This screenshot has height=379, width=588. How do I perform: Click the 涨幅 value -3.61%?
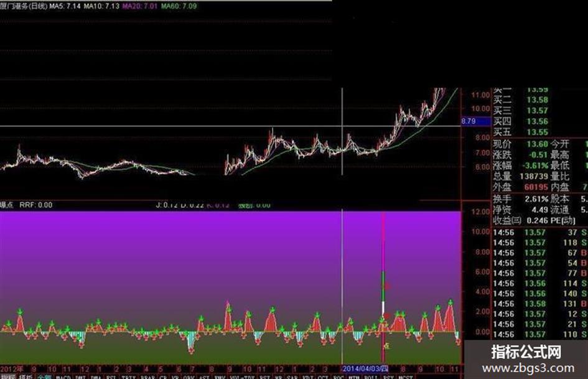(x=536, y=166)
